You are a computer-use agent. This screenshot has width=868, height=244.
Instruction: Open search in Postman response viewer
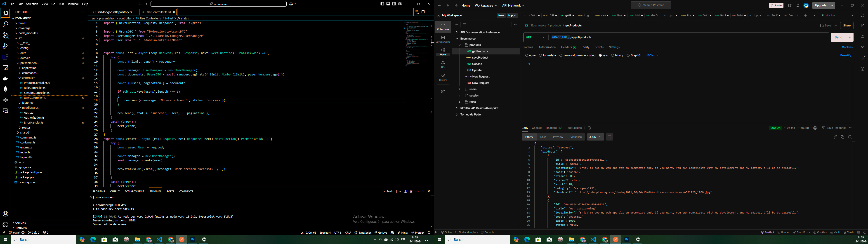click(x=850, y=137)
